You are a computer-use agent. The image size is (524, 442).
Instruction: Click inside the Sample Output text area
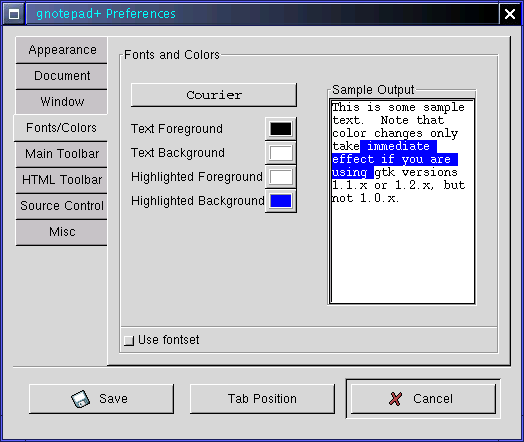[x=402, y=201]
